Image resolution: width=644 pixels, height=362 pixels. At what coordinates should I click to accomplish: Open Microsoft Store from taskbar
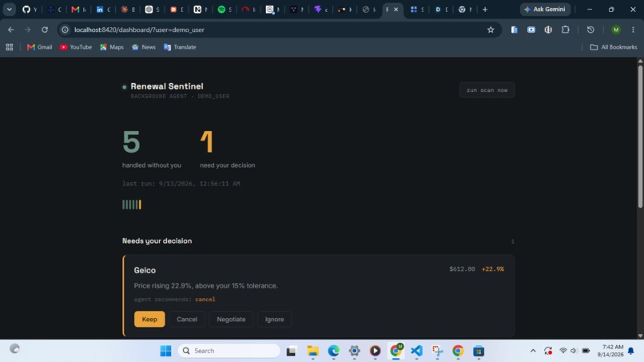click(479, 351)
